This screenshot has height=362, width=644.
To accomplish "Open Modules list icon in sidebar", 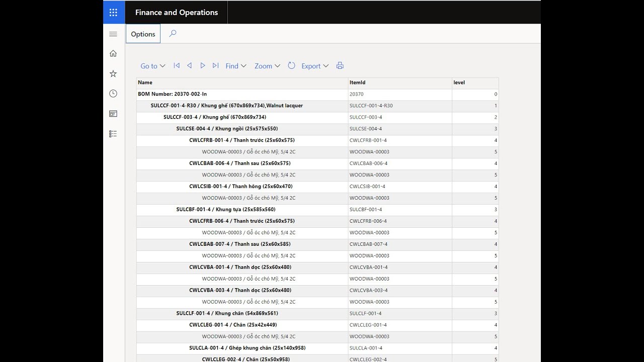I will [x=113, y=134].
